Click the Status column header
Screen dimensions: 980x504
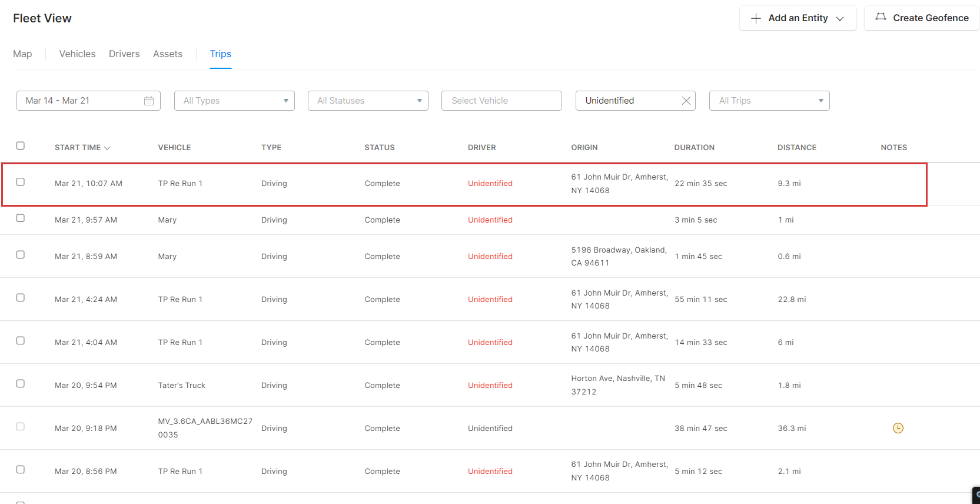coord(380,148)
